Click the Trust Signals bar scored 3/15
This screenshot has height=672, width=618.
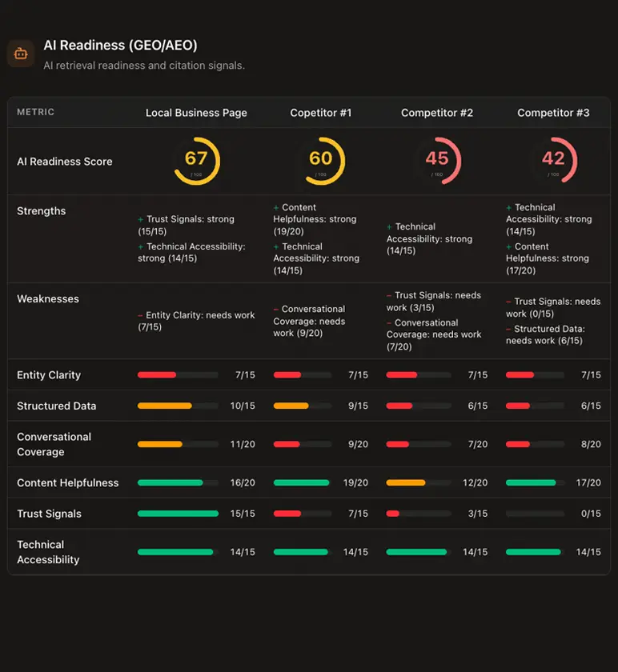click(x=393, y=514)
